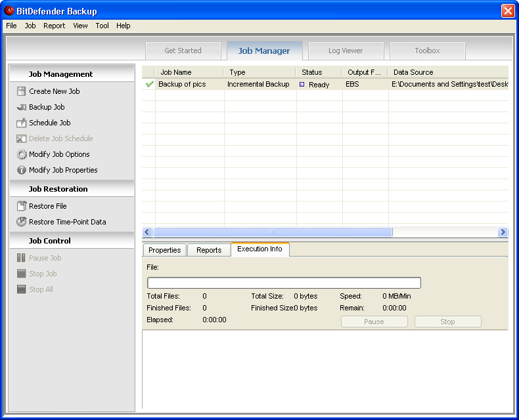The image size is (519, 420).
Task: Click the Stop All text link
Action: pos(41,289)
